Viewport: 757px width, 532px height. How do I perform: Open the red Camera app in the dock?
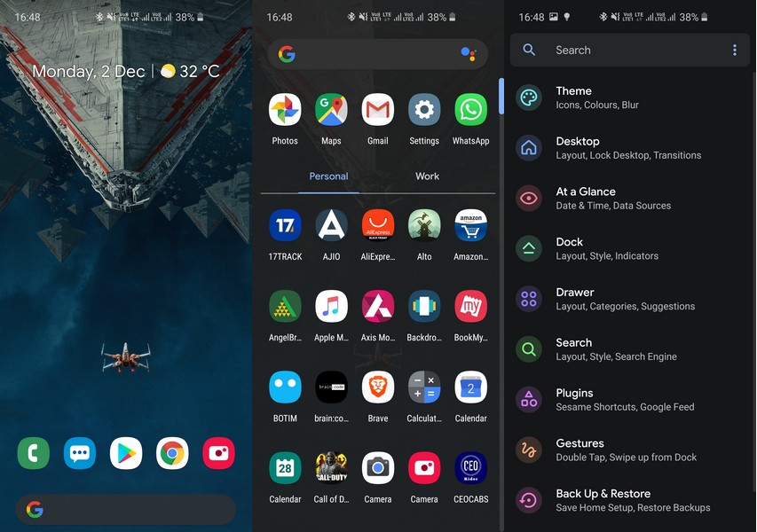coord(218,453)
